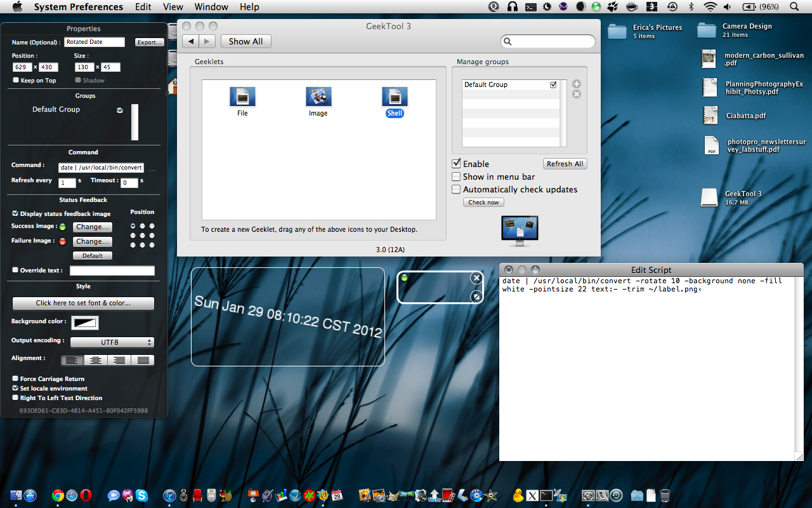Screen dimensions: 812x508
Task: Open the Apple menu
Action: pyautogui.click(x=17, y=7)
